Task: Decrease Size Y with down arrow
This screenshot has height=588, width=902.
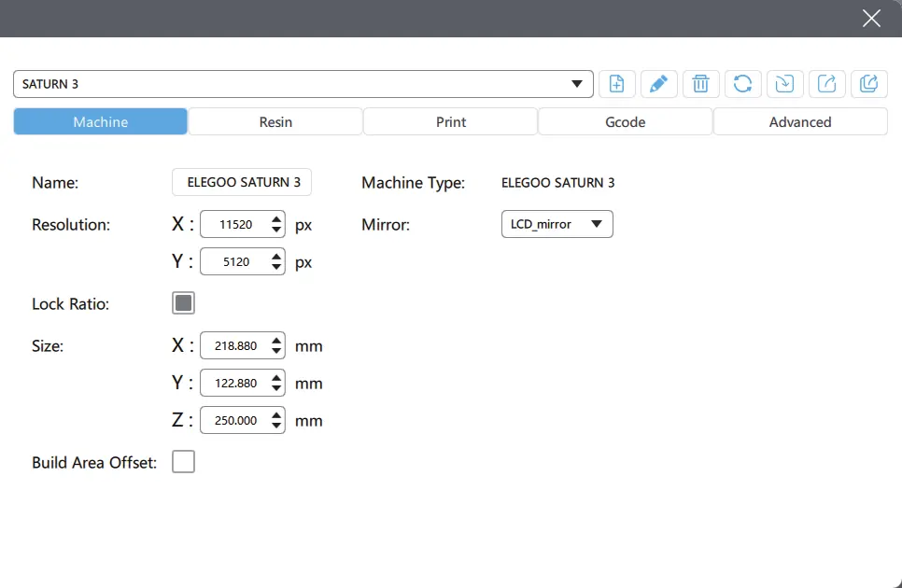Action: coord(276,388)
